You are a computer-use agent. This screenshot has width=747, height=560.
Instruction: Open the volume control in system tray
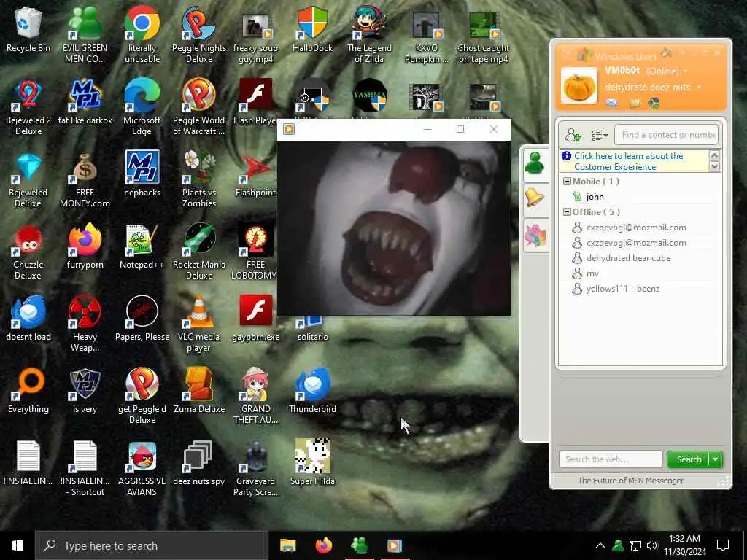(652, 545)
